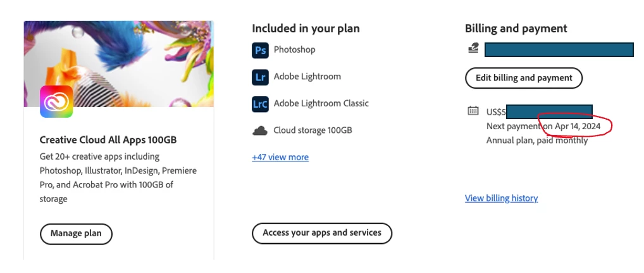Click the Creative Cloud logo icon
Screen dimensions: 644x273
56,101
